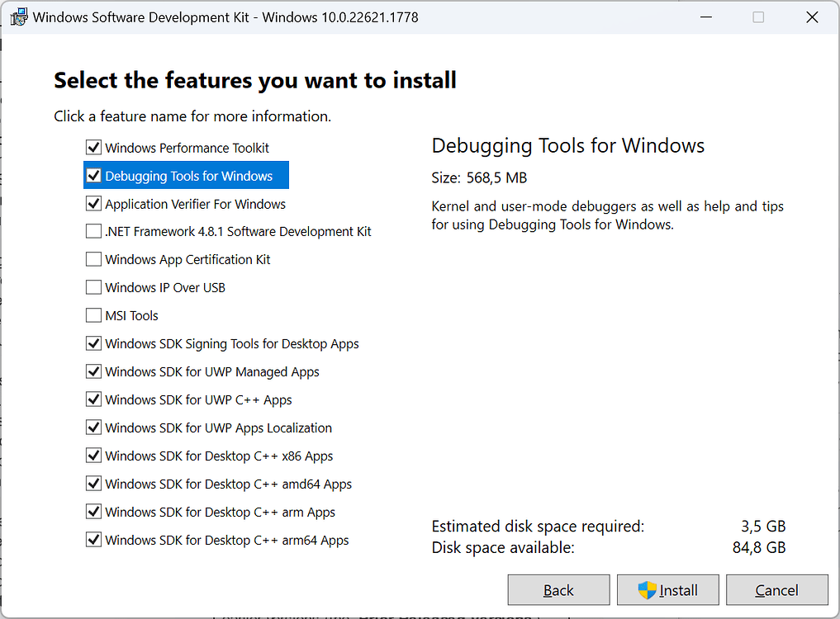Select the MSI Tools feature name for details
Screen dimensions: 840x619
(x=132, y=315)
